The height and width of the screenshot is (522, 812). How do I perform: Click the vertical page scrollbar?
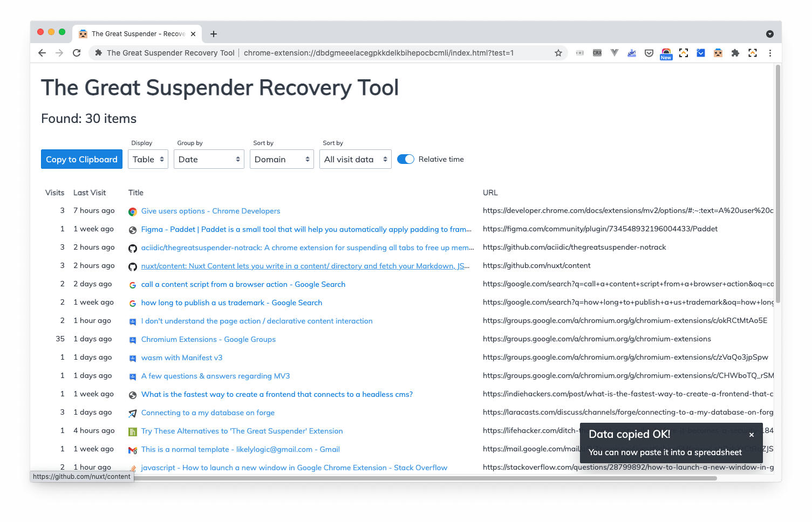[778, 183]
